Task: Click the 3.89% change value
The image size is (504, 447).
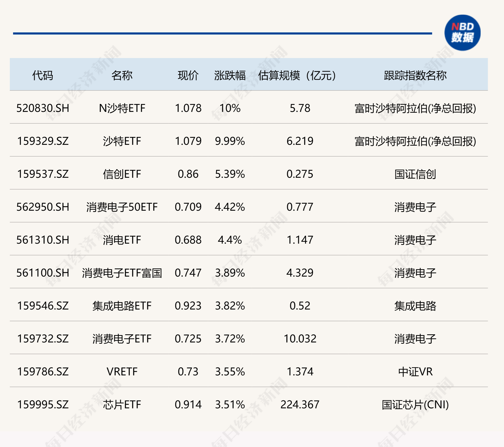Action: (x=230, y=273)
